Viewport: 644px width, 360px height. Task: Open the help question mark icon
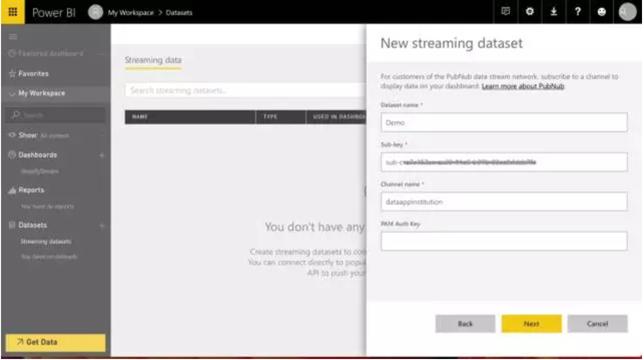coord(577,12)
